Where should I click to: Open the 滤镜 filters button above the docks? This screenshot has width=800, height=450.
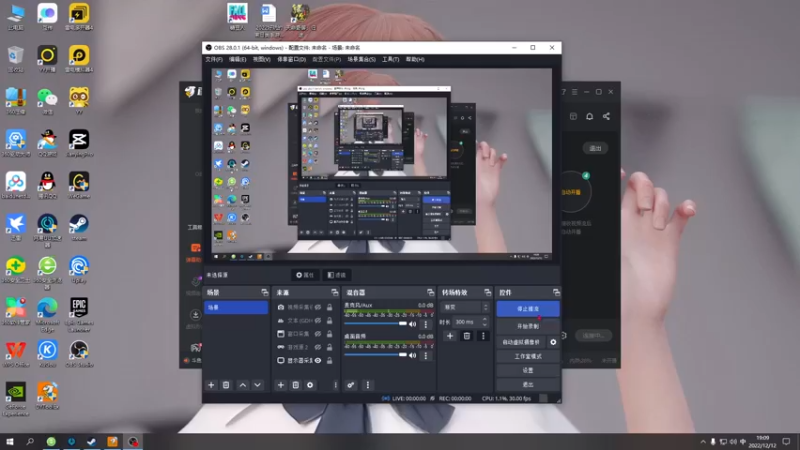tap(337, 275)
